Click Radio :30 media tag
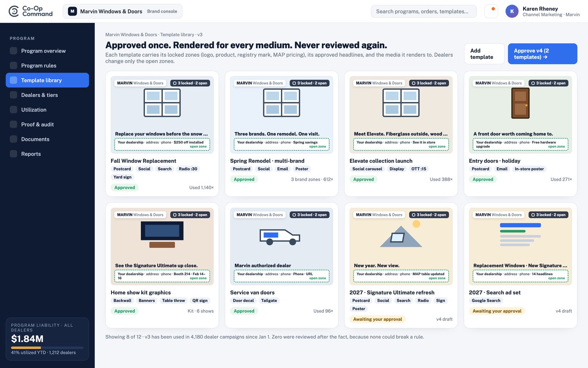 coord(188,169)
